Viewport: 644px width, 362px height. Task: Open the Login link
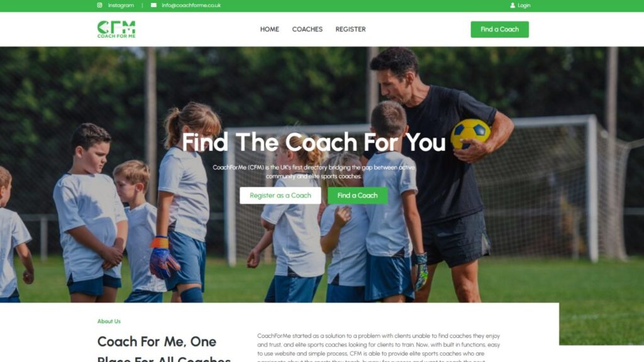coord(524,5)
